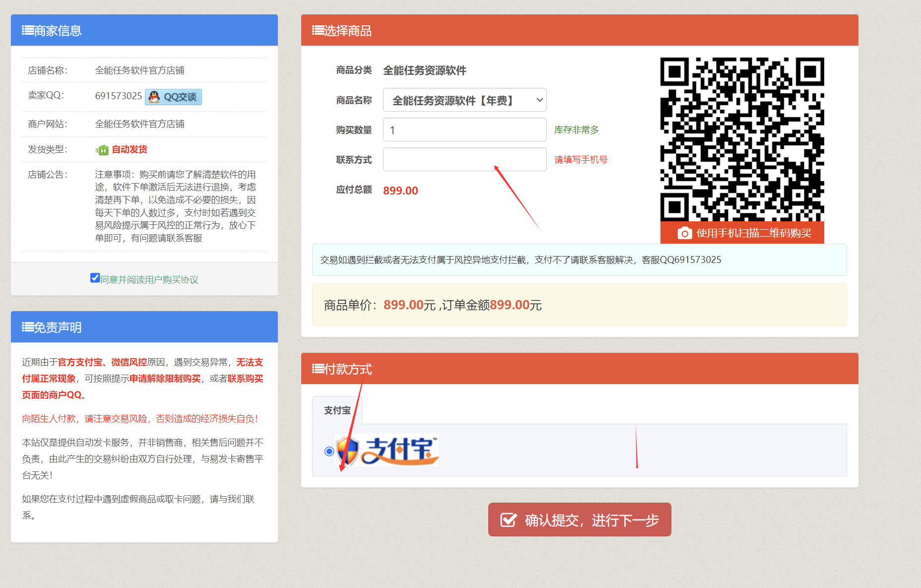Switch to the 支付宝 payment tab
921x588 pixels.
(337, 410)
